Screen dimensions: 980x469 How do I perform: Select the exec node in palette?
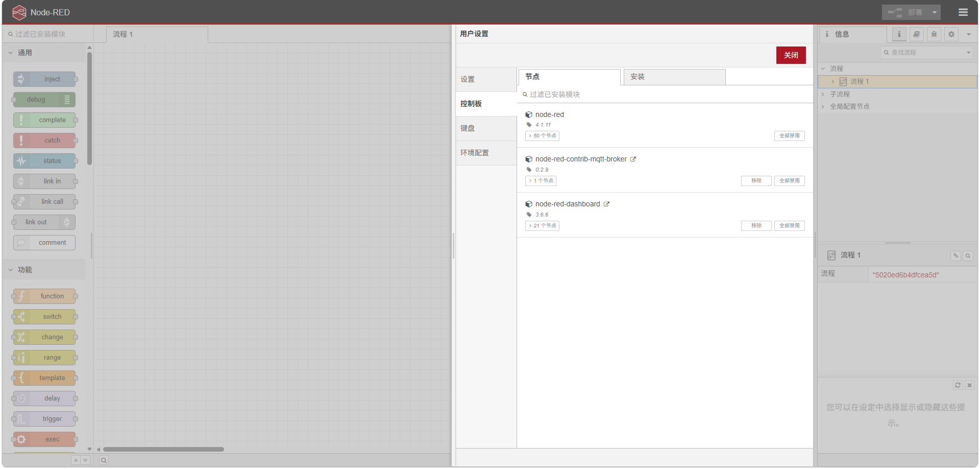[44, 439]
